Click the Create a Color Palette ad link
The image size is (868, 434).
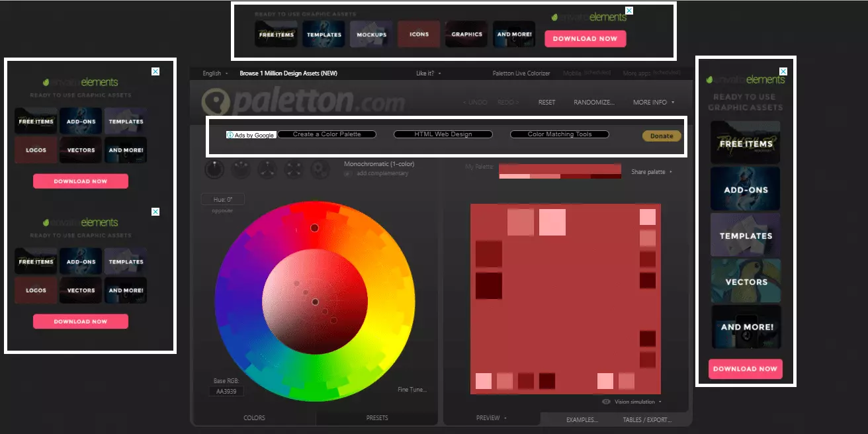(x=327, y=134)
